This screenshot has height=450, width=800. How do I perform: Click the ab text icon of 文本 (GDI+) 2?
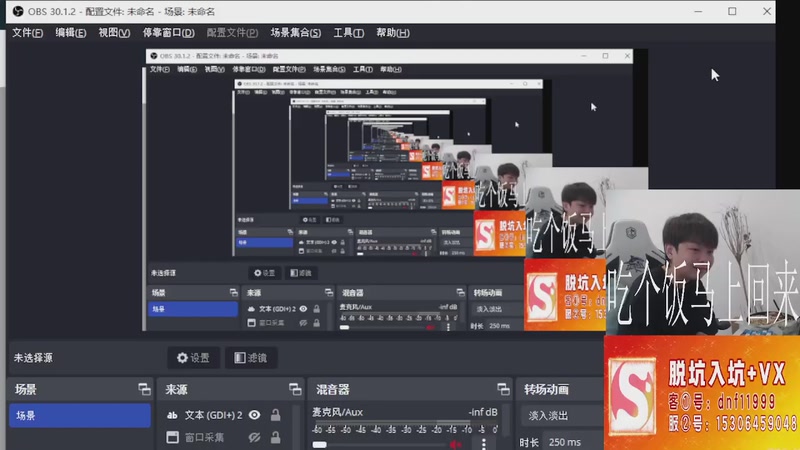click(172, 415)
